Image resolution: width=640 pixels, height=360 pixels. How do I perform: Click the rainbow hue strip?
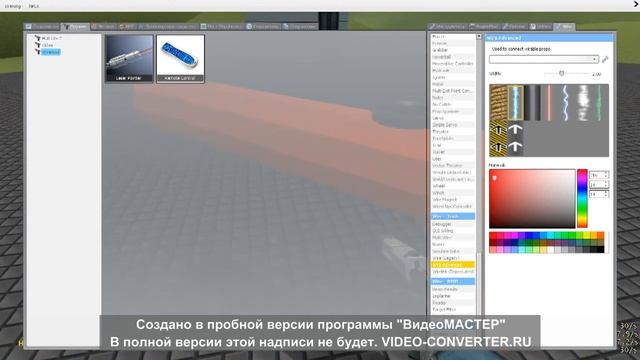point(582,198)
